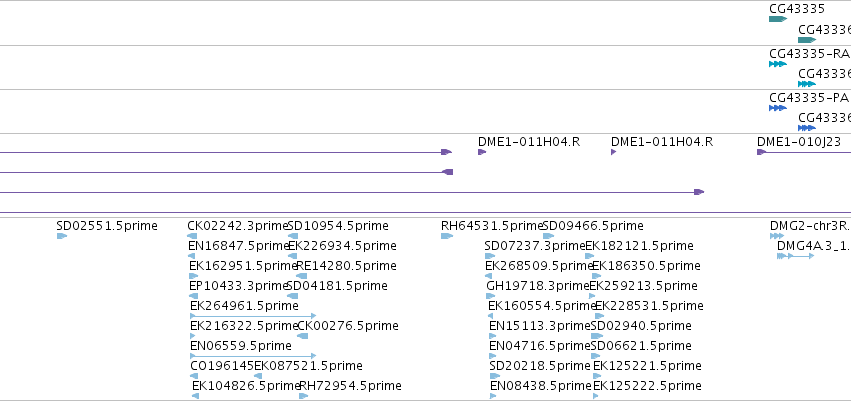The height and width of the screenshot is (401, 851).
Task: Select the EN06559.5prime long EST line
Action: pyautogui.click(x=253, y=356)
